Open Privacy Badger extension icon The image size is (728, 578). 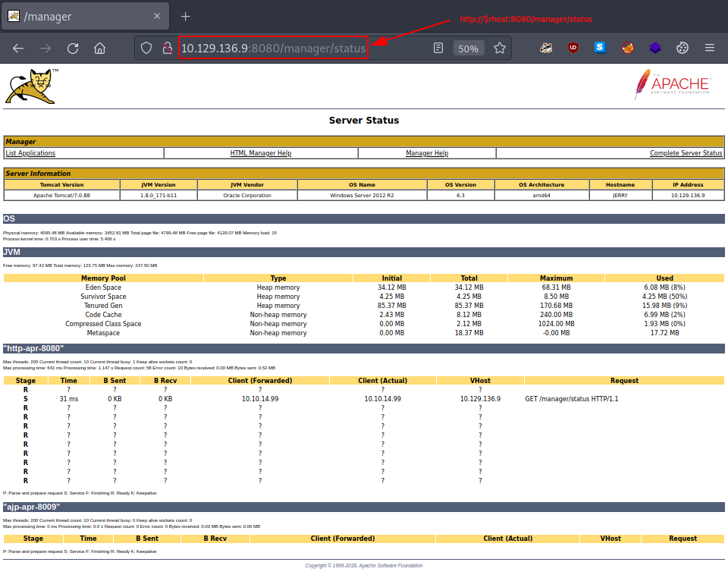point(546,48)
